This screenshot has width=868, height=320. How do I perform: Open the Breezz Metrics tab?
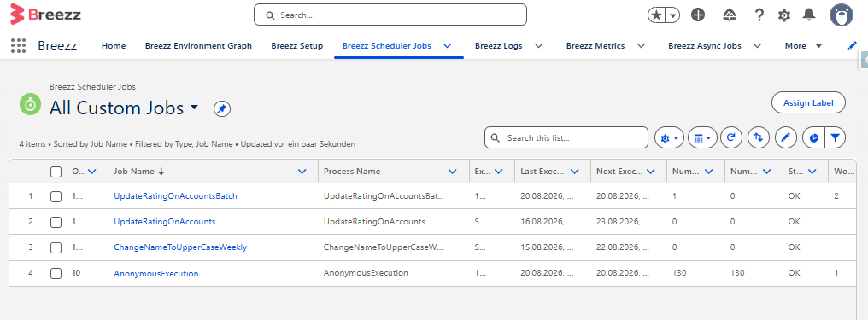[x=595, y=46]
